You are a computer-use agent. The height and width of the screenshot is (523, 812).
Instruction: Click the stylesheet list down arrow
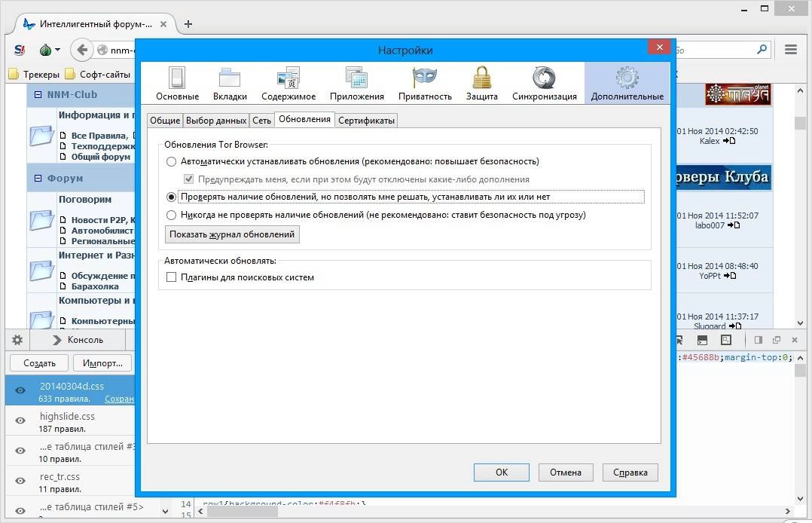(165, 511)
